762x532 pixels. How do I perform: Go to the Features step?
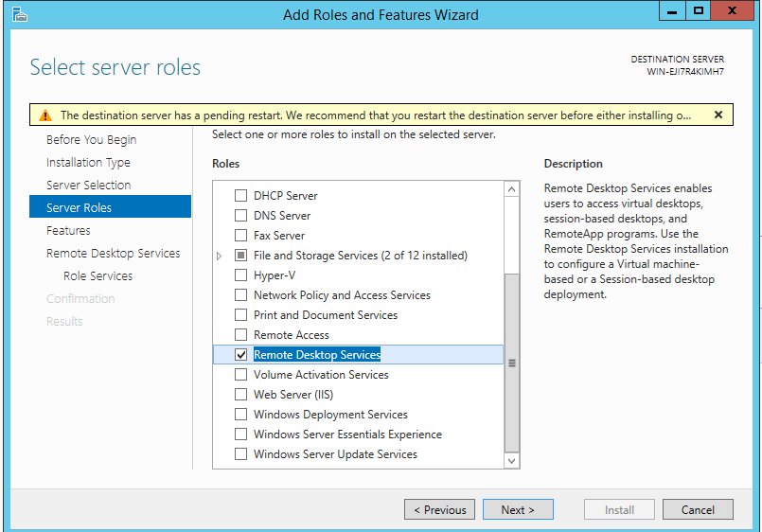tap(68, 230)
